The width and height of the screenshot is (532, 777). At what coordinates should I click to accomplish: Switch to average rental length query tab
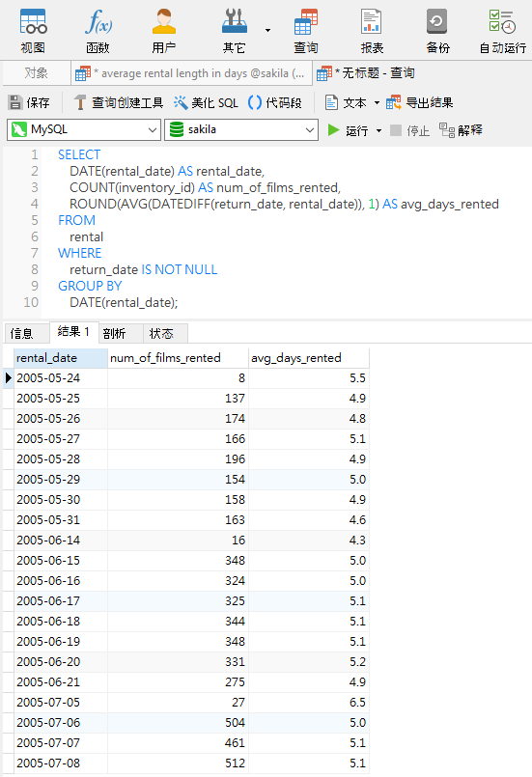pyautogui.click(x=192, y=73)
